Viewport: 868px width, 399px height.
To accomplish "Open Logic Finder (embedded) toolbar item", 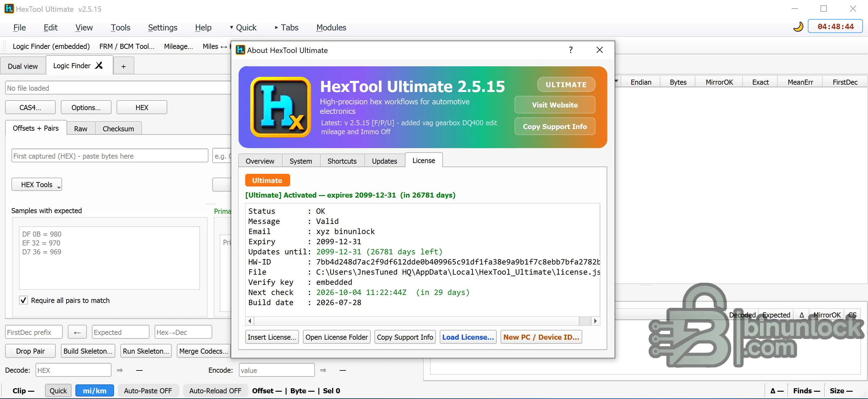I will click(x=51, y=46).
